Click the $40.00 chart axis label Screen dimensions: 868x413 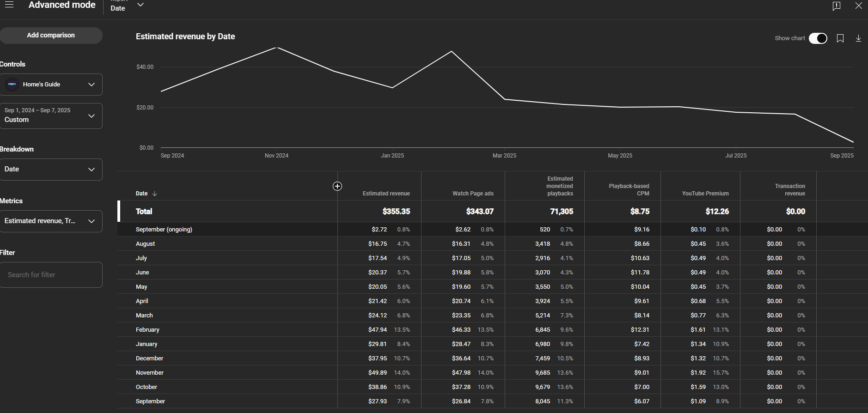[x=145, y=67]
